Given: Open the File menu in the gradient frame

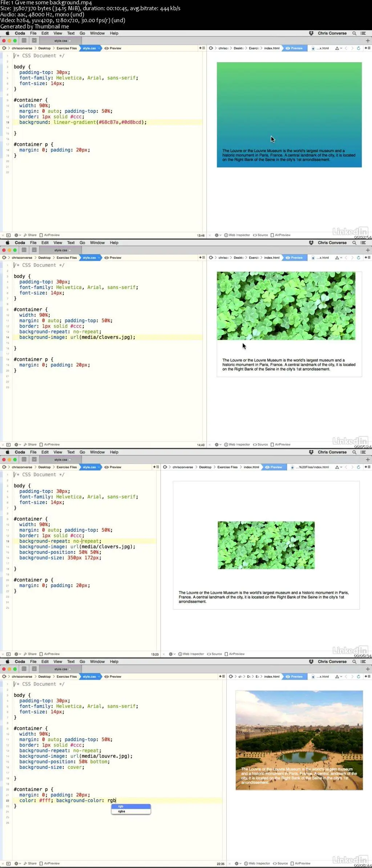Looking at the screenshot, I should 33,33.
